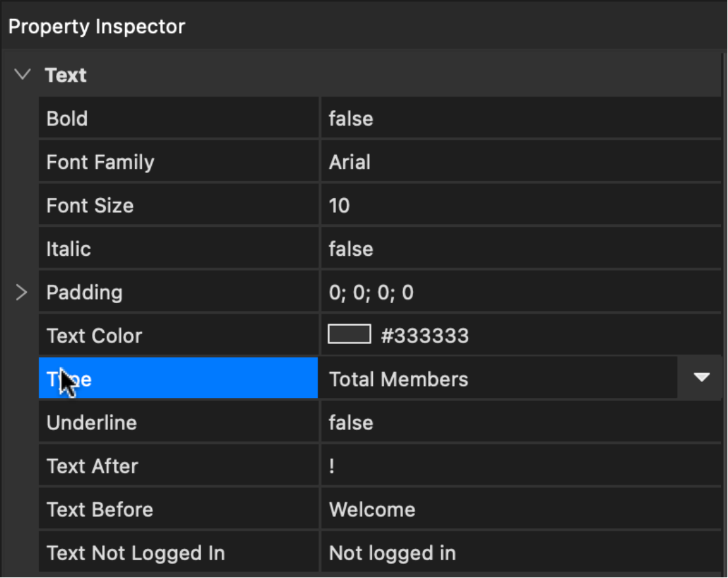The width and height of the screenshot is (728, 578).
Task: Select the highlighted Type property row
Action: [x=178, y=378]
